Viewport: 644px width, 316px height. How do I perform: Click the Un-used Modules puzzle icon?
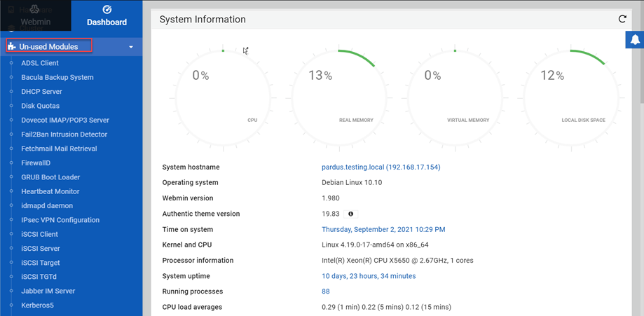tap(12, 47)
